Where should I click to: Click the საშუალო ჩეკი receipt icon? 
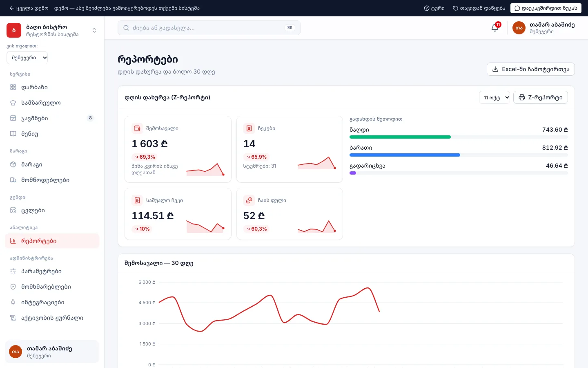pyautogui.click(x=137, y=200)
